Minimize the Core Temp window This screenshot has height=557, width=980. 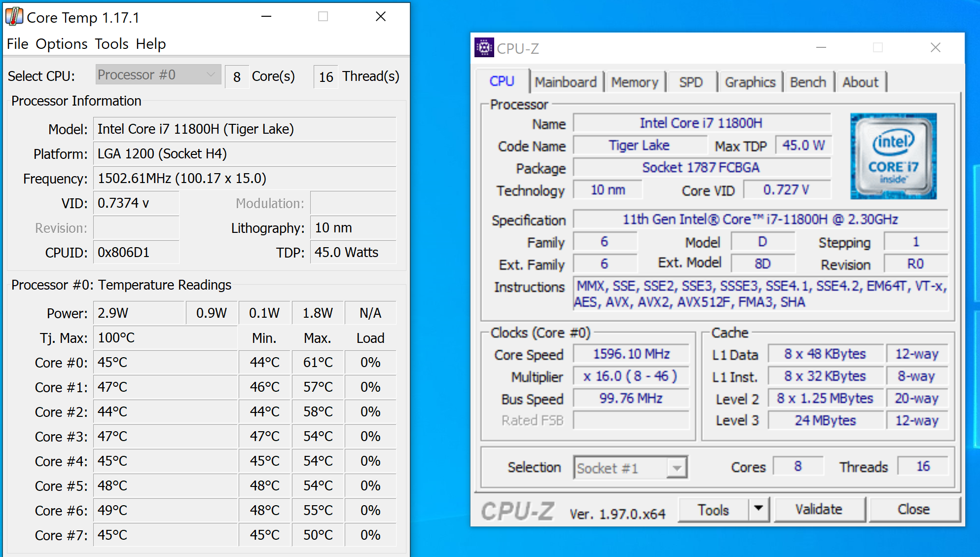266,17
